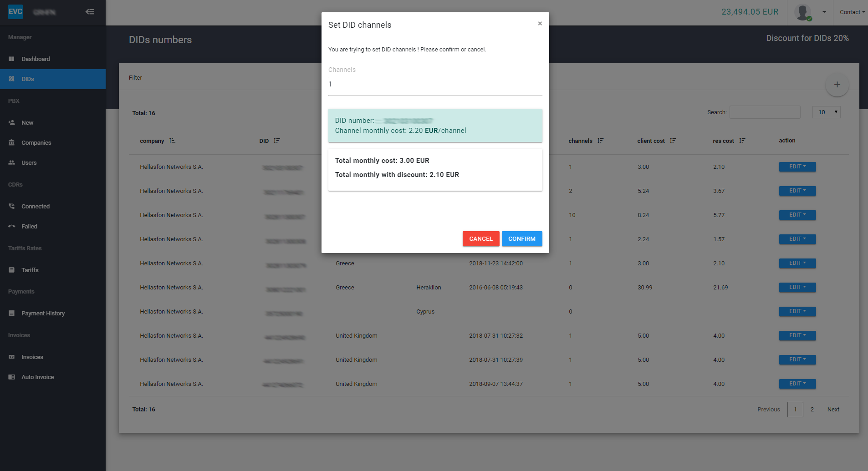
Task: Open the Contact dropdown
Action: coord(851,12)
